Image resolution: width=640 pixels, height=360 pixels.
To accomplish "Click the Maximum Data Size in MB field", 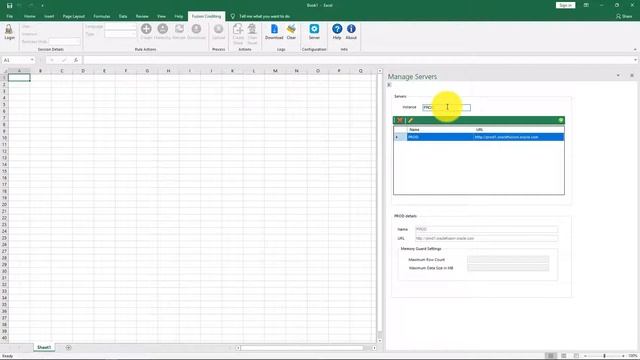I will [508, 268].
